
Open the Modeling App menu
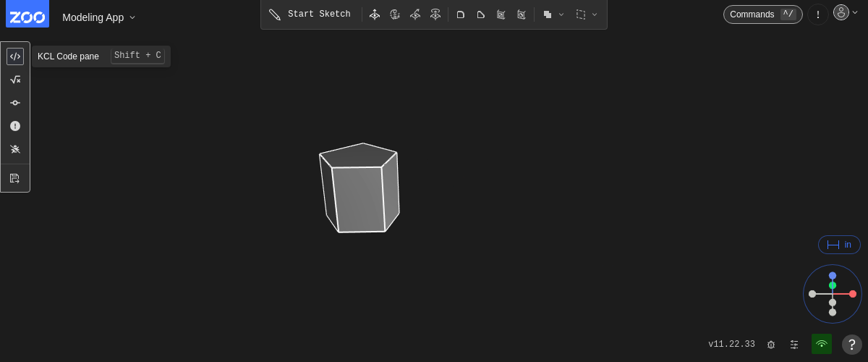[98, 17]
